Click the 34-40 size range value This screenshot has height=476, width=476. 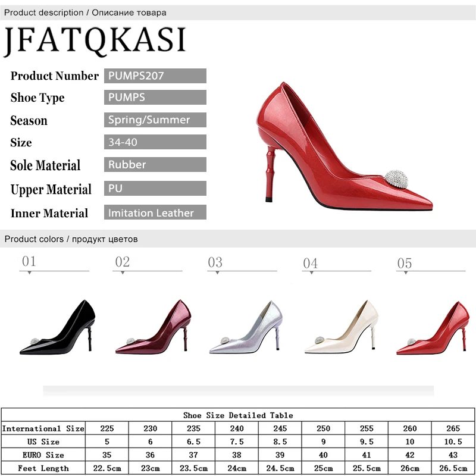[155, 142]
